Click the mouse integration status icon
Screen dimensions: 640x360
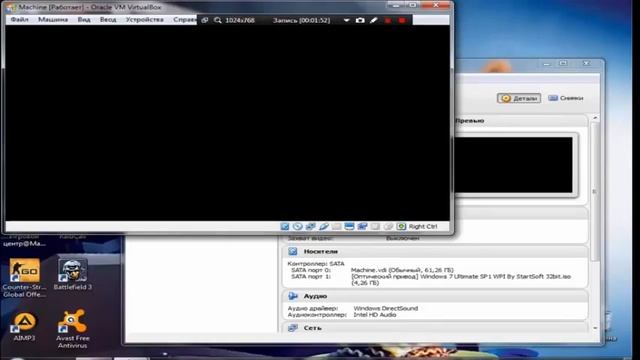tap(388, 226)
